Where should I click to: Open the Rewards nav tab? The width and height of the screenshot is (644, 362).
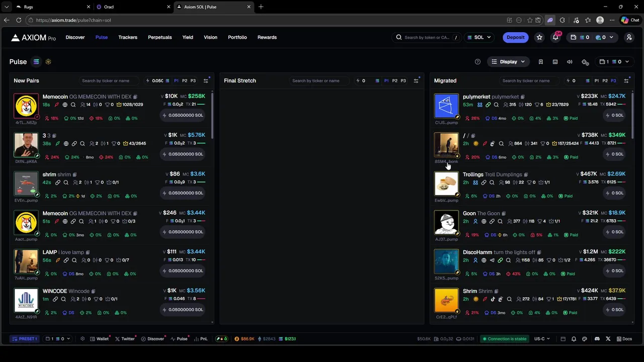267,37
